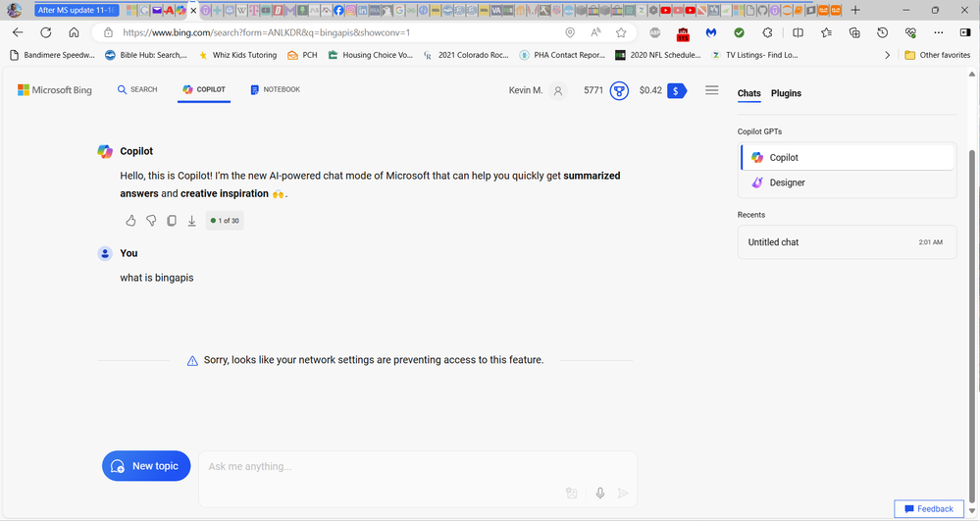Go back to the previous page
Image resolution: width=980 pixels, height=521 pixels.
click(18, 32)
